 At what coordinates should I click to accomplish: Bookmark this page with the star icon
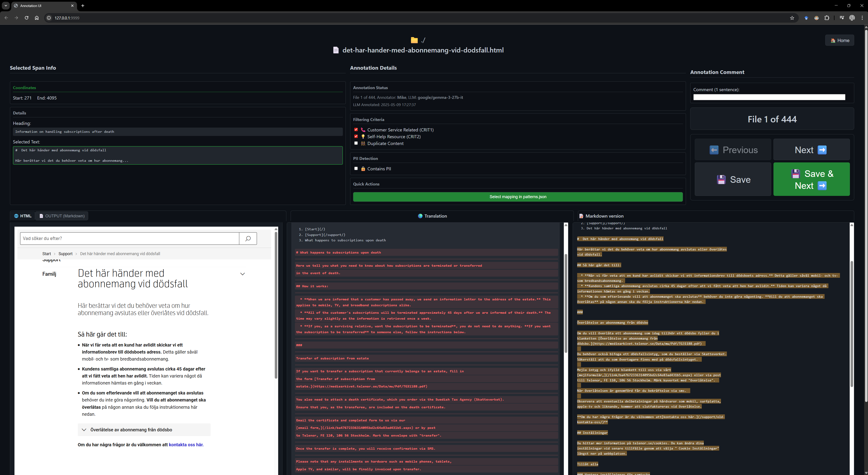(792, 18)
